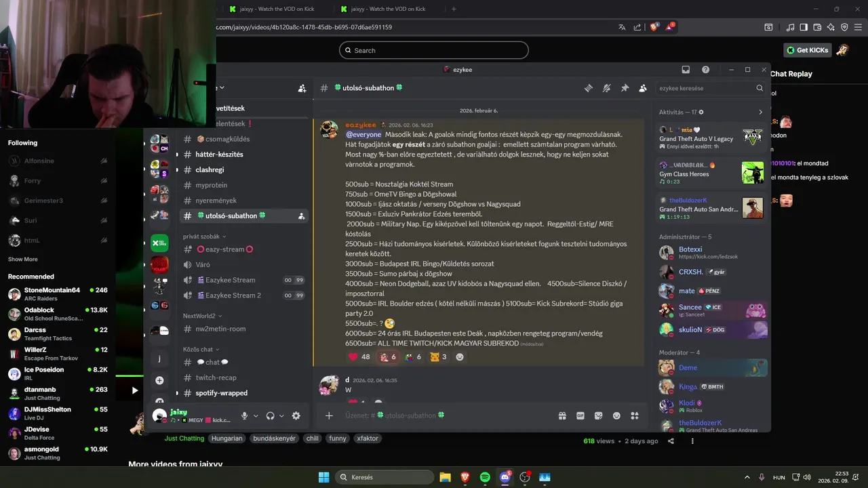Toggle browser sidebar panel icon
This screenshot has width=868, height=488.
click(x=804, y=27)
